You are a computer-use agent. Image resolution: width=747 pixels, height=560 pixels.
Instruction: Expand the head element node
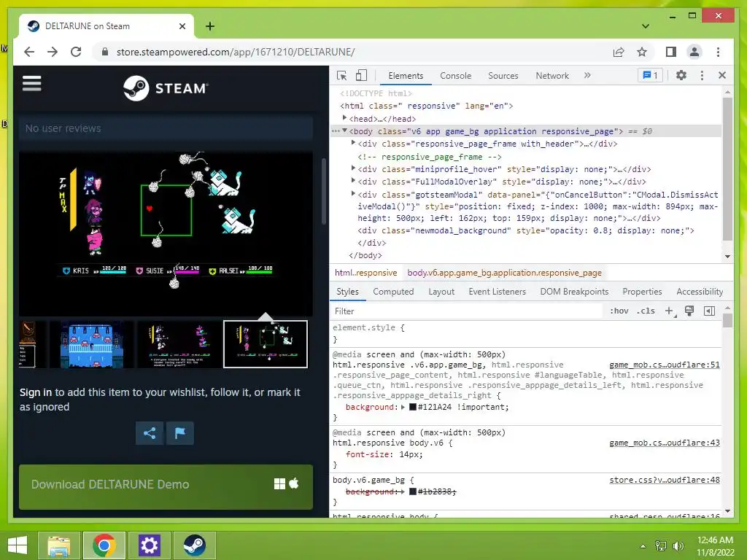(x=344, y=117)
